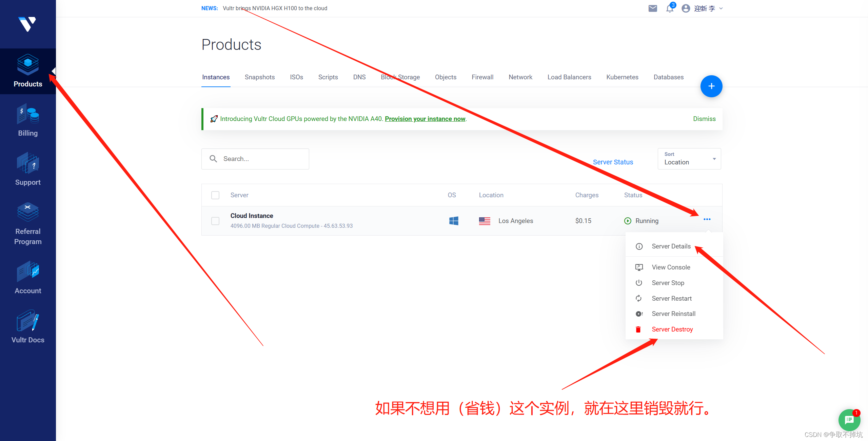Click the View Console monitor icon
This screenshot has width=868, height=441.
pos(639,267)
